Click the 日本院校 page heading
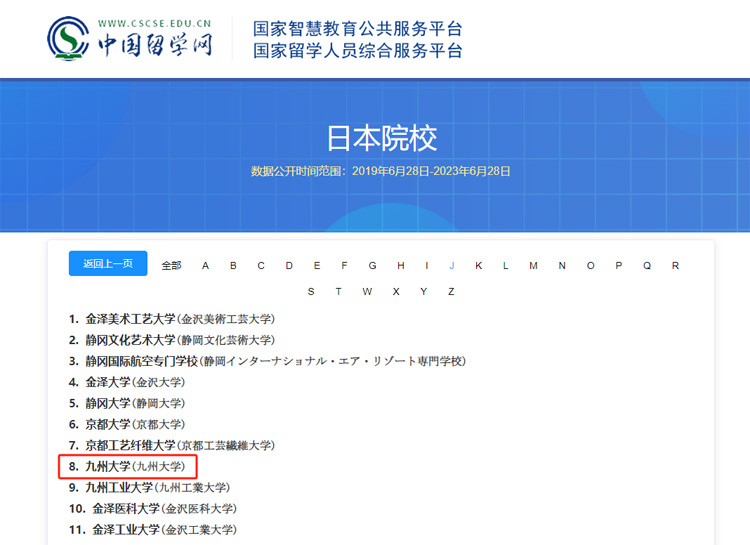Image resolution: width=750 pixels, height=545 pixels. tap(382, 139)
